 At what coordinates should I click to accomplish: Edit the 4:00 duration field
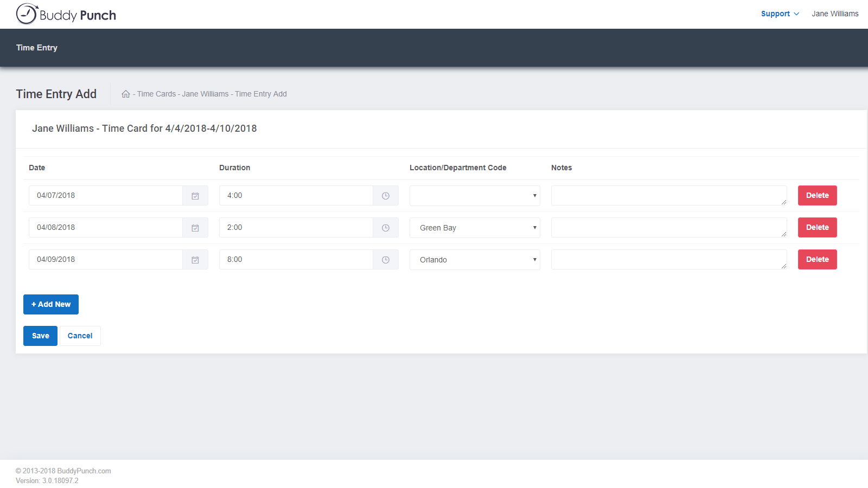[x=296, y=196]
